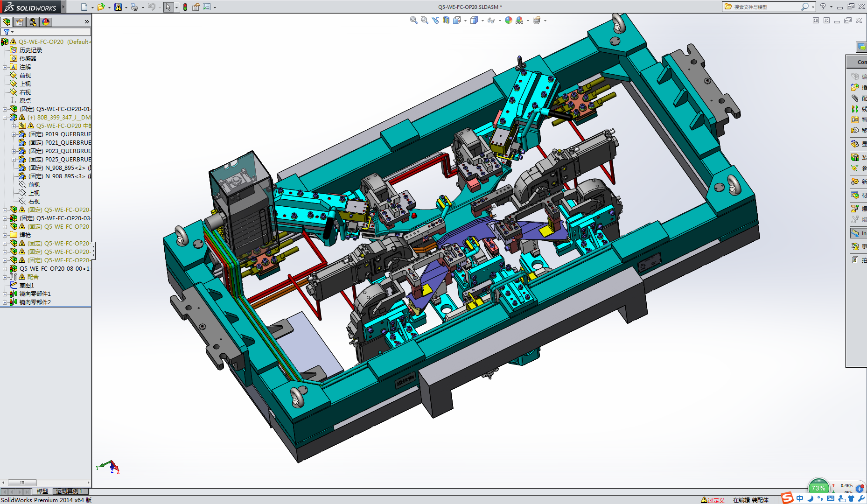
Task: Click the Mate paperclip icon in the panel
Action: click(x=855, y=98)
